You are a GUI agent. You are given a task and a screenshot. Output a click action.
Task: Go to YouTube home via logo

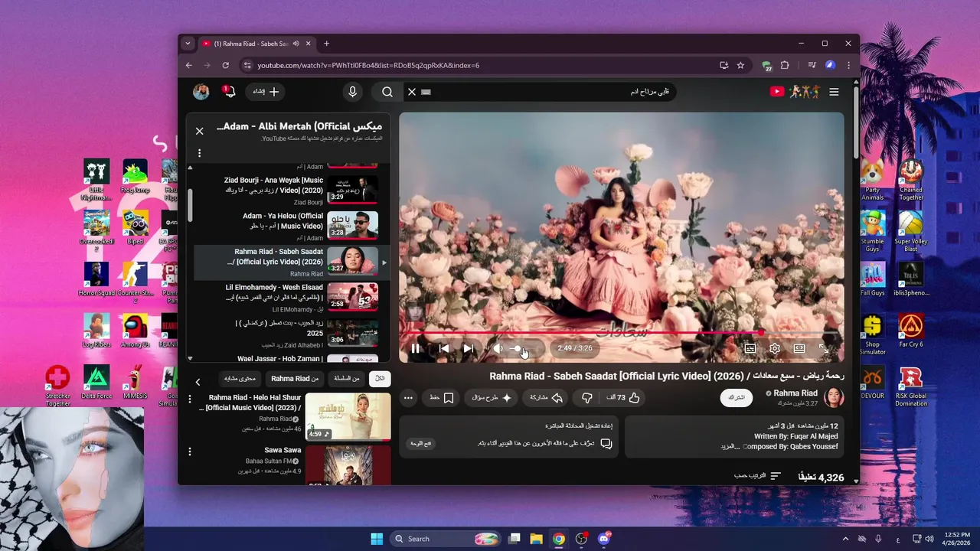(795, 92)
